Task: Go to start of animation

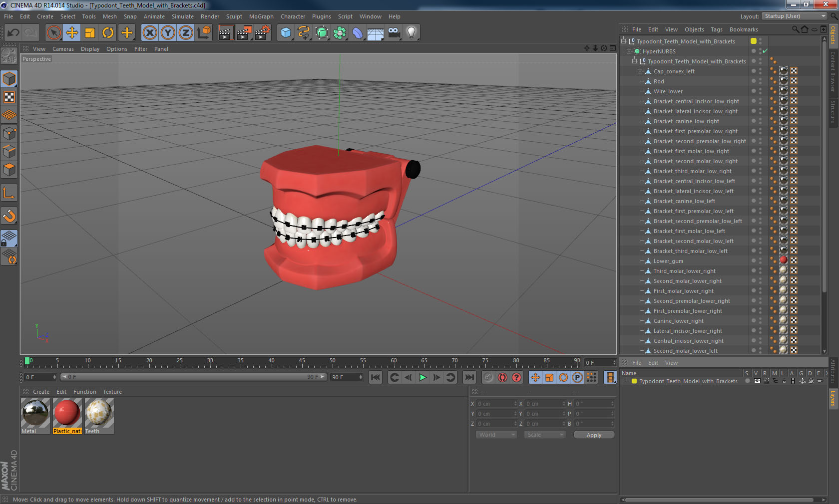Action: pyautogui.click(x=376, y=377)
